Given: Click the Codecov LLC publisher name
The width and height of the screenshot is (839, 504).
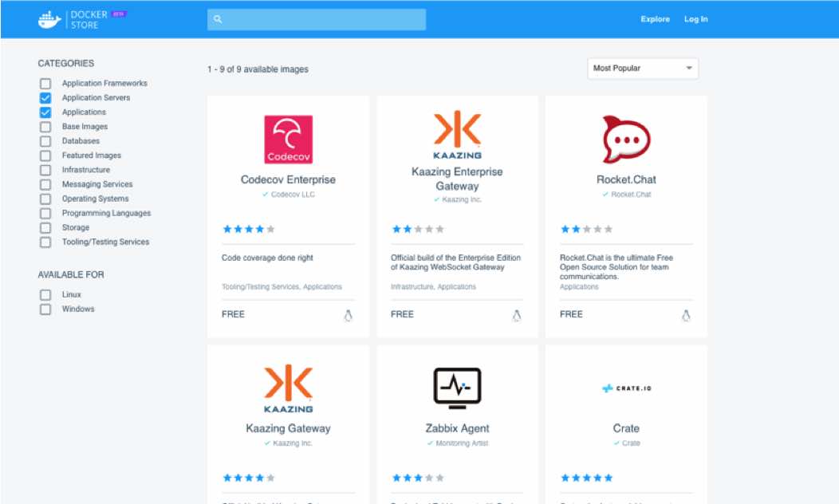Looking at the screenshot, I should coord(293,195).
